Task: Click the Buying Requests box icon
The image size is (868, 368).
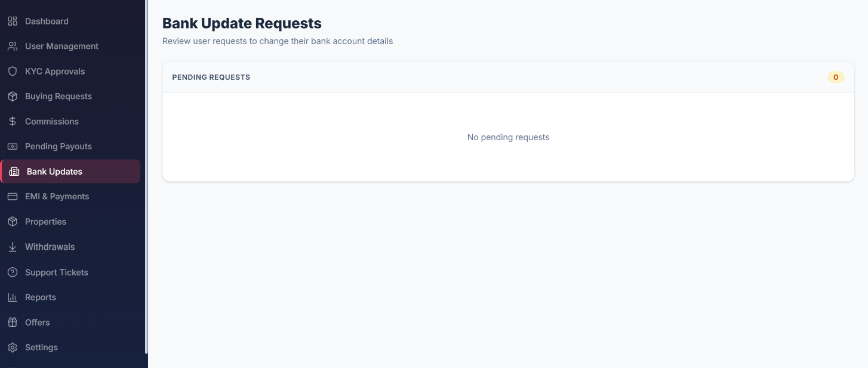Action: 13,97
